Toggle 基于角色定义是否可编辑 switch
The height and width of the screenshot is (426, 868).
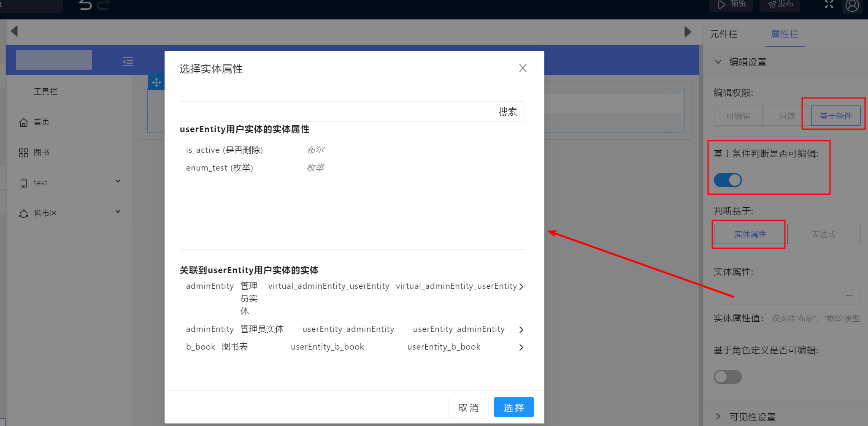coord(728,377)
